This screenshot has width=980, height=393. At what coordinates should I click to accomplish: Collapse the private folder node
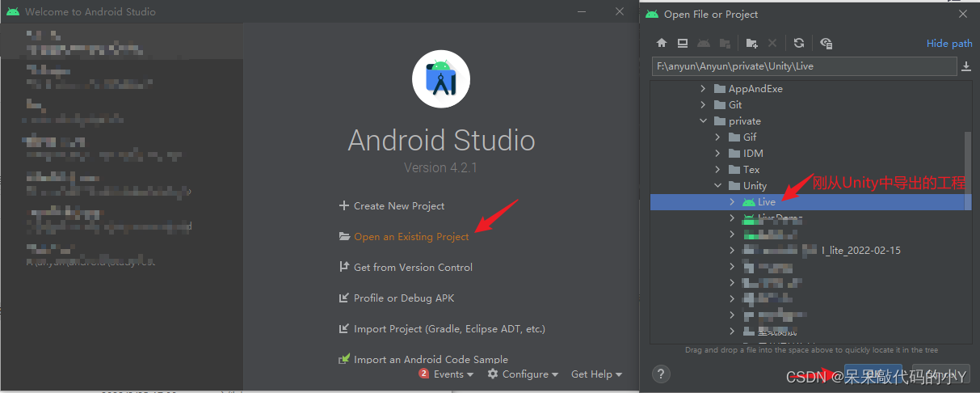(704, 121)
